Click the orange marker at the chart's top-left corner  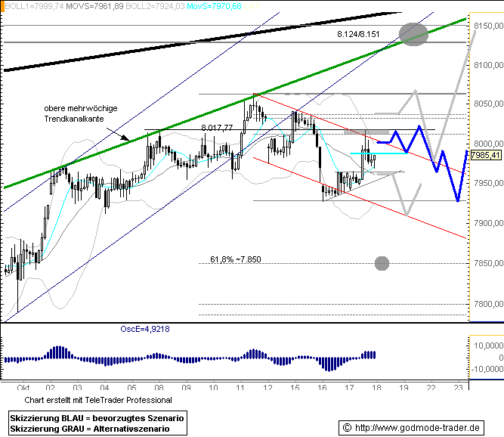point(2,7)
